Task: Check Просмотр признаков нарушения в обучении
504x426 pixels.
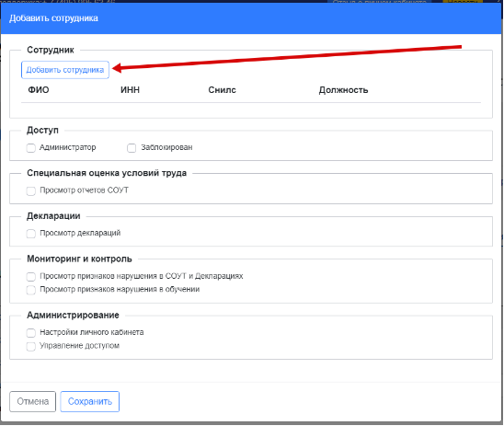Action: (x=31, y=290)
